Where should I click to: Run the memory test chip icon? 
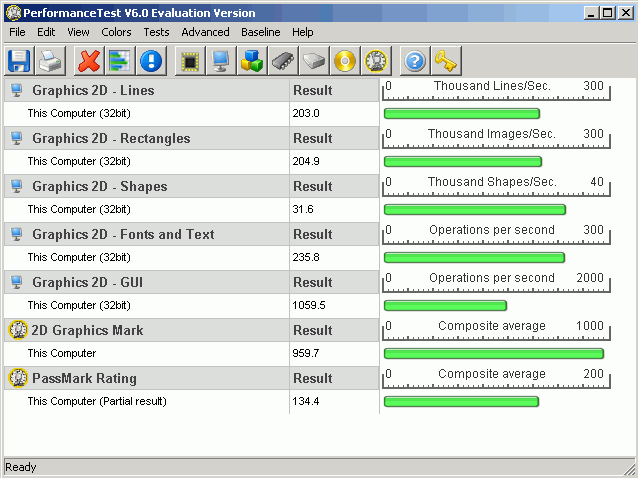[x=283, y=61]
